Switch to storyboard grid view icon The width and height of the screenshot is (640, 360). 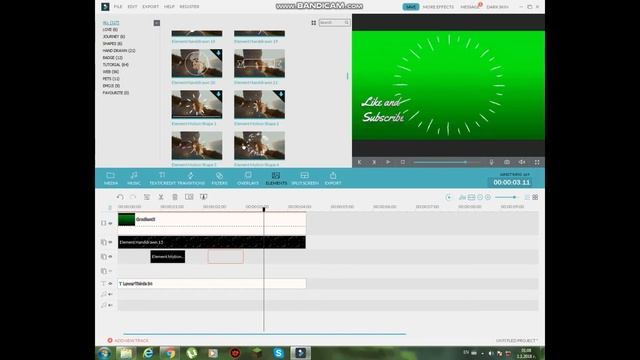(535, 197)
